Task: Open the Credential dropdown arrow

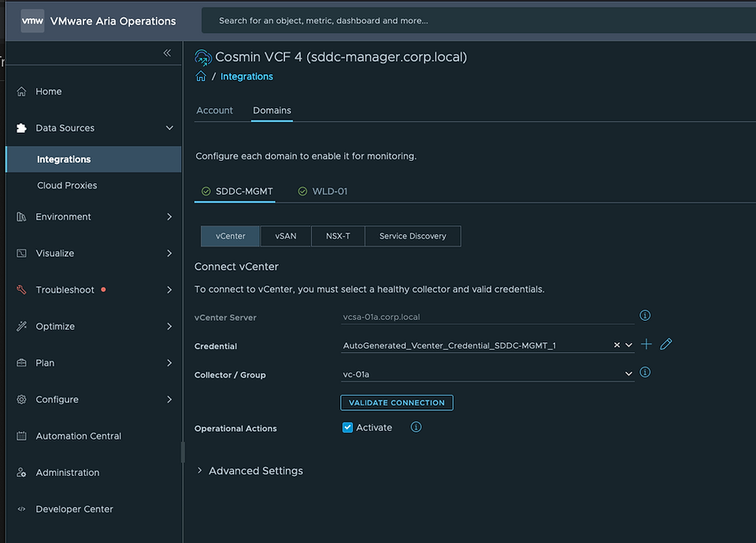Action: 628,345
